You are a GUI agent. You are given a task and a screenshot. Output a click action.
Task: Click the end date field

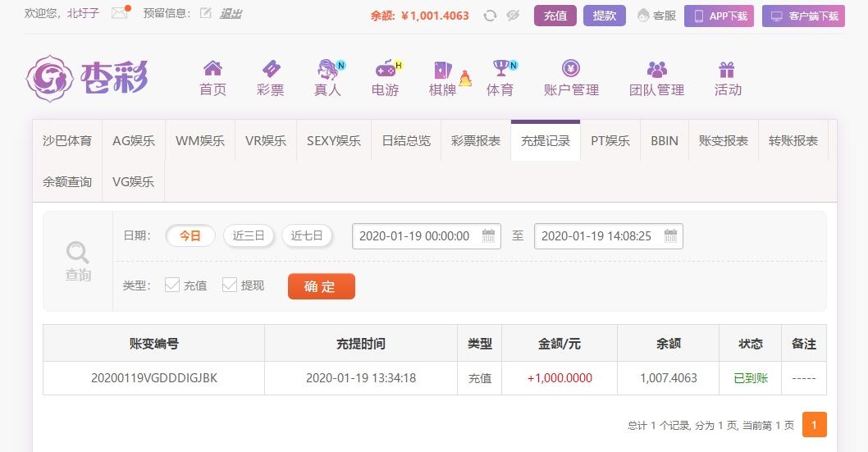pos(609,236)
